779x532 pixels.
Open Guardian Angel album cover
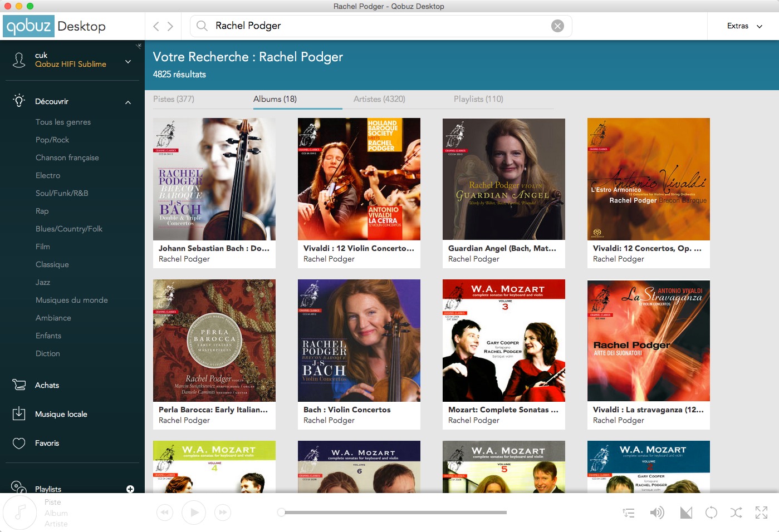[x=504, y=179]
